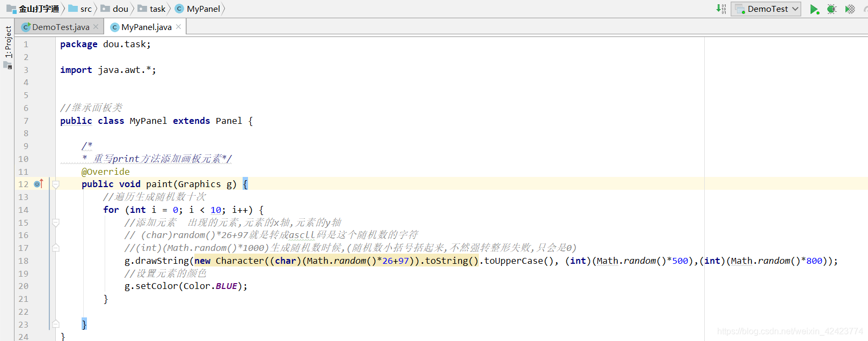868x341 pixels.
Task: Select the src breadcrumb folder
Action: click(81, 9)
